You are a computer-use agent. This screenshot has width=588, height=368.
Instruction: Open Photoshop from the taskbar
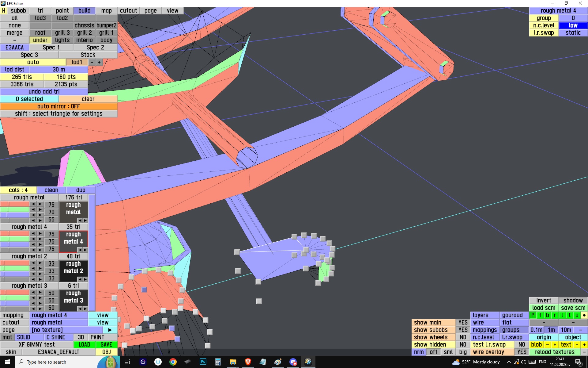[203, 362]
